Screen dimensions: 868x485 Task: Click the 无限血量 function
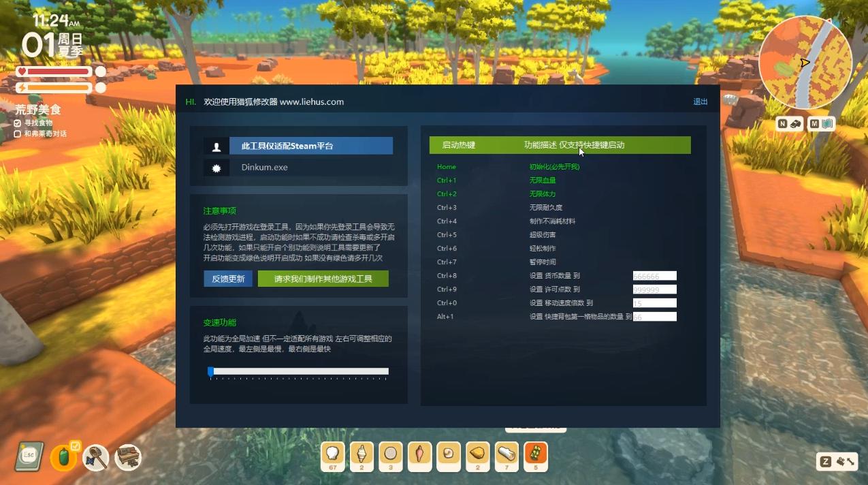click(x=543, y=181)
